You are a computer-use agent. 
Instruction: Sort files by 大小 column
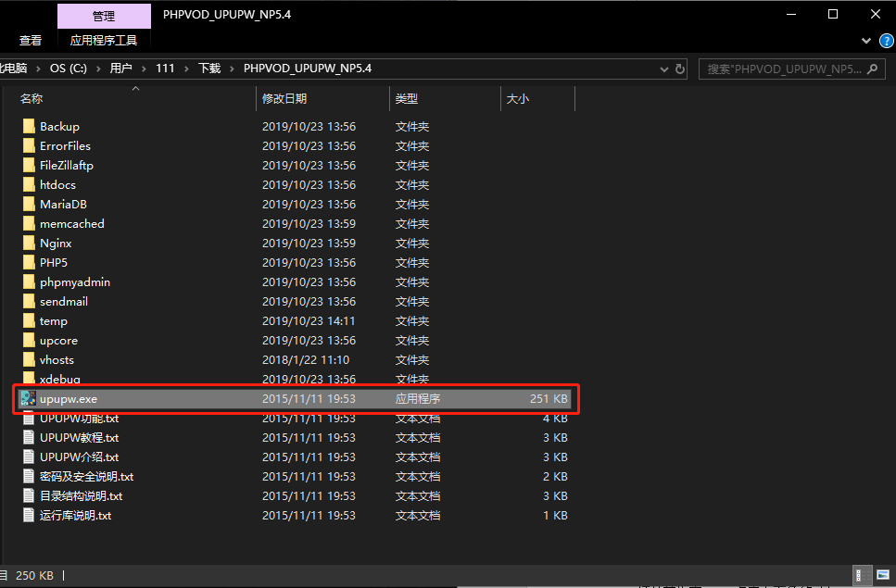click(x=518, y=99)
